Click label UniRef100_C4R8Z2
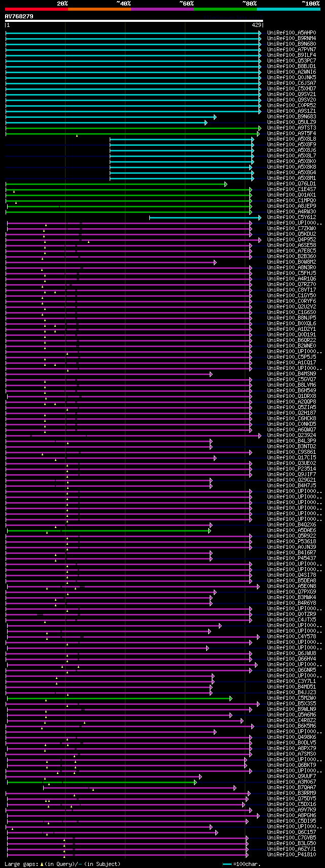The image size is (325, 868). coord(291,721)
